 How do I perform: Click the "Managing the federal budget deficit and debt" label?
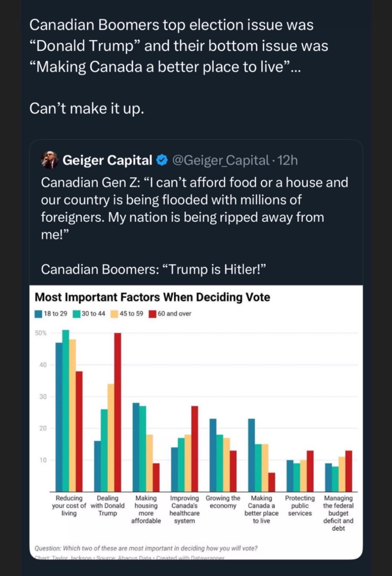click(338, 513)
